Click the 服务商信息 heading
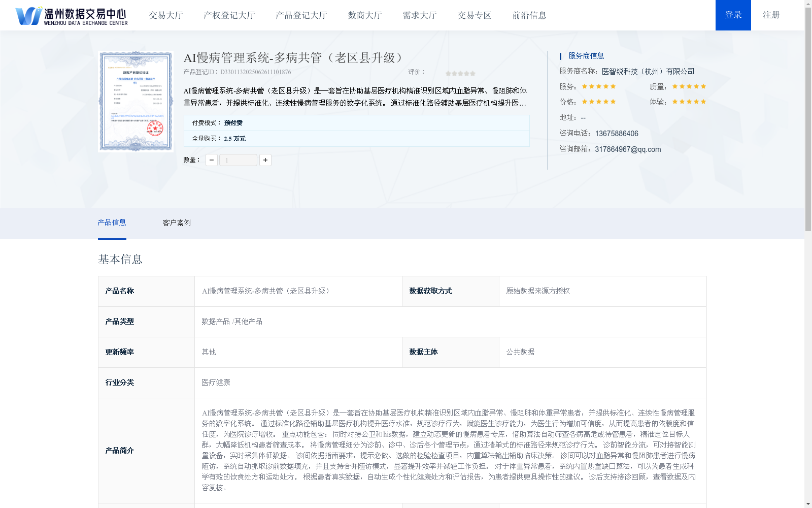Image resolution: width=812 pixels, height=508 pixels. click(x=586, y=56)
